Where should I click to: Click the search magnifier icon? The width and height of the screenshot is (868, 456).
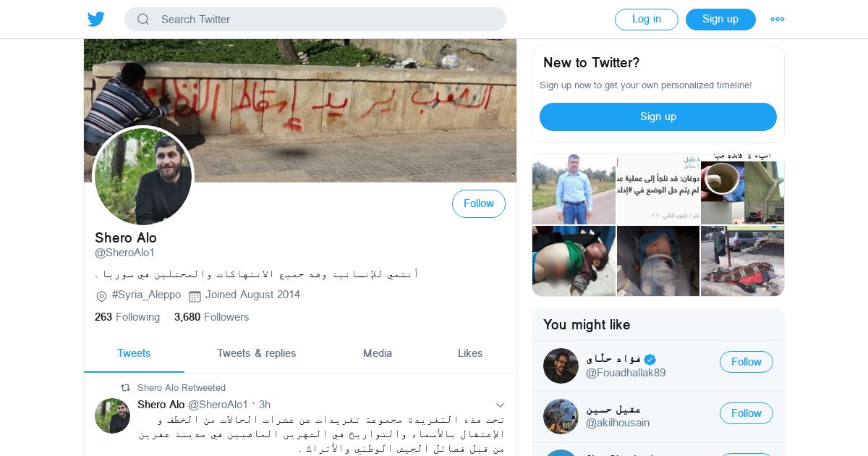point(143,20)
